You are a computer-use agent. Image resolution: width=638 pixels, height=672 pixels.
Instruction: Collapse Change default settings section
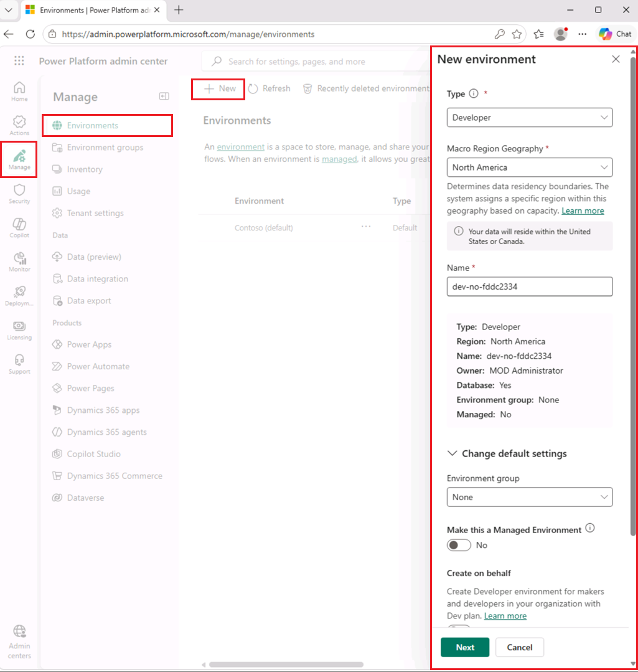pos(507,453)
